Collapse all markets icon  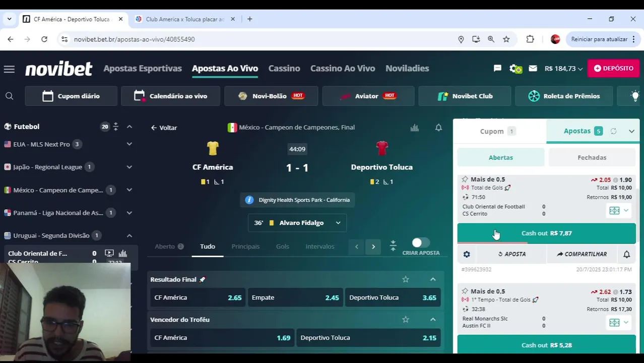393,246
